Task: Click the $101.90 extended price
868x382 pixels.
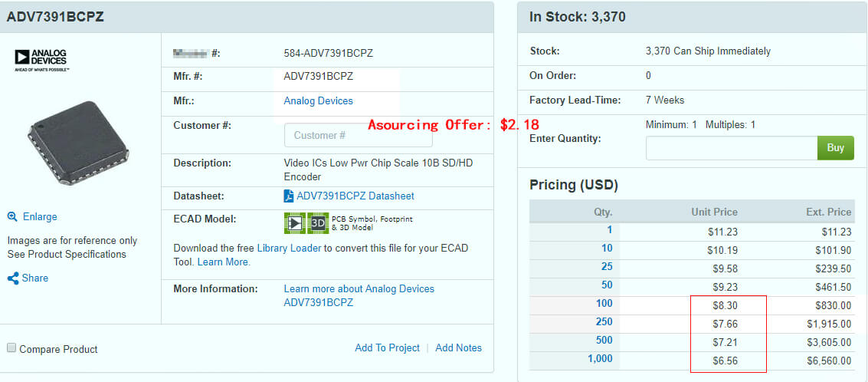Action: pos(833,251)
